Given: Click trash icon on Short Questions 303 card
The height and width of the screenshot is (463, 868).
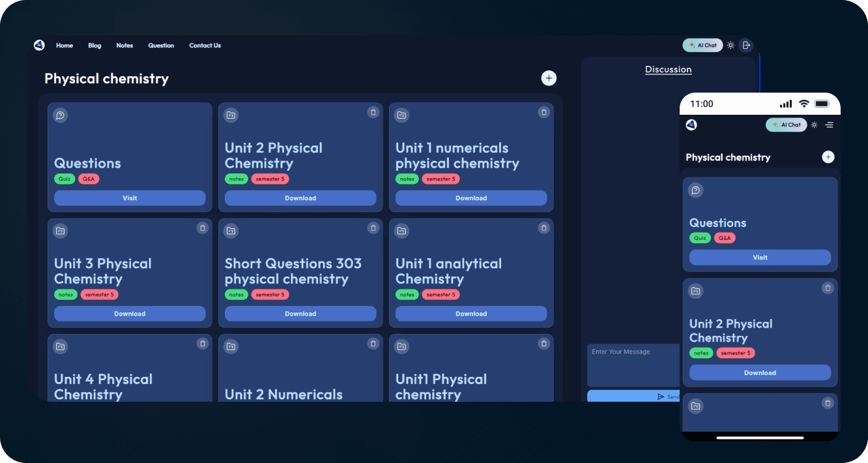Looking at the screenshot, I should (373, 228).
